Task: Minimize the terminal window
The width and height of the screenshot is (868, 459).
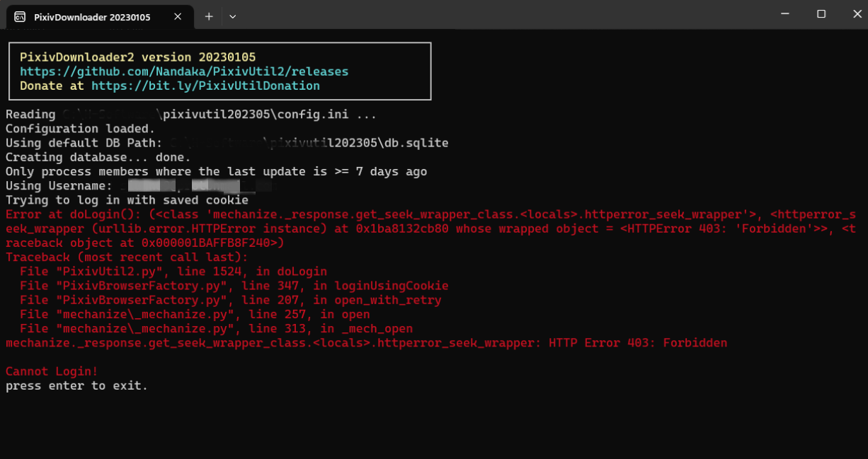Action: point(784,13)
